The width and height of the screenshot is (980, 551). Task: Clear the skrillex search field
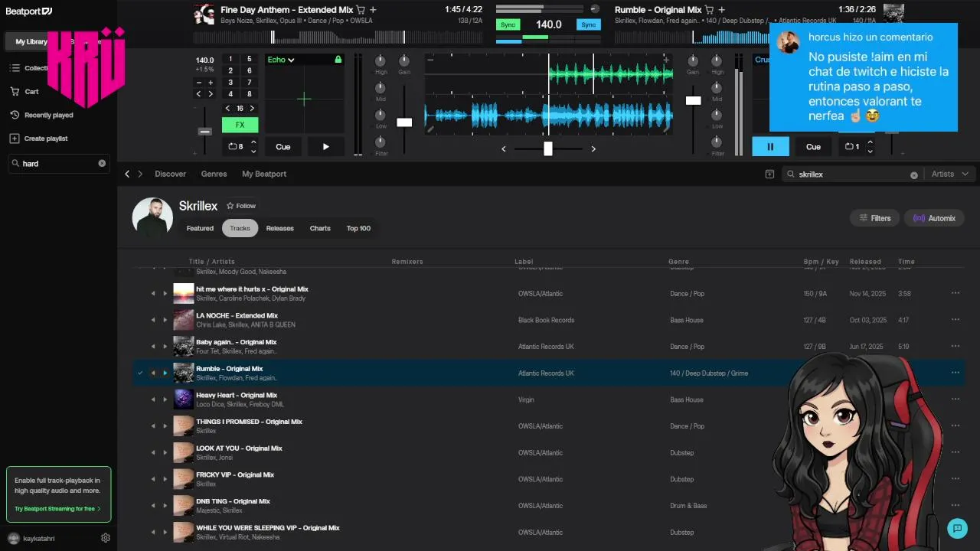913,174
